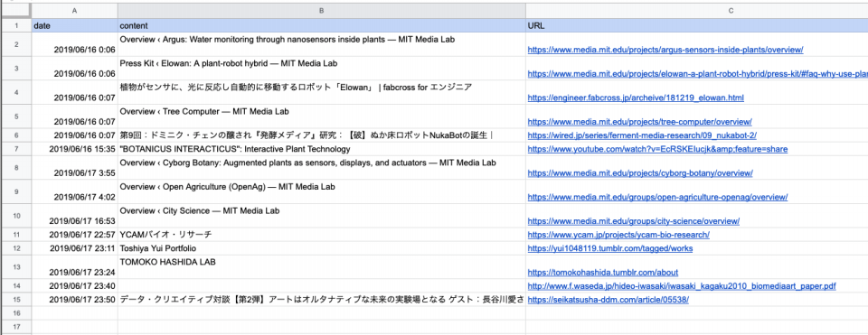
Task: Select the NukaBot Japanese content cell
Action: click(321, 135)
